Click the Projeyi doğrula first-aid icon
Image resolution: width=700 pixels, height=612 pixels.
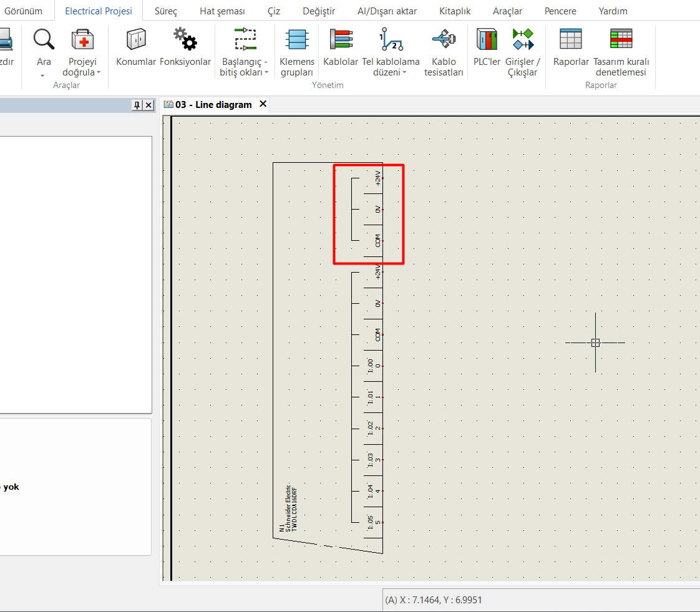coord(82,39)
